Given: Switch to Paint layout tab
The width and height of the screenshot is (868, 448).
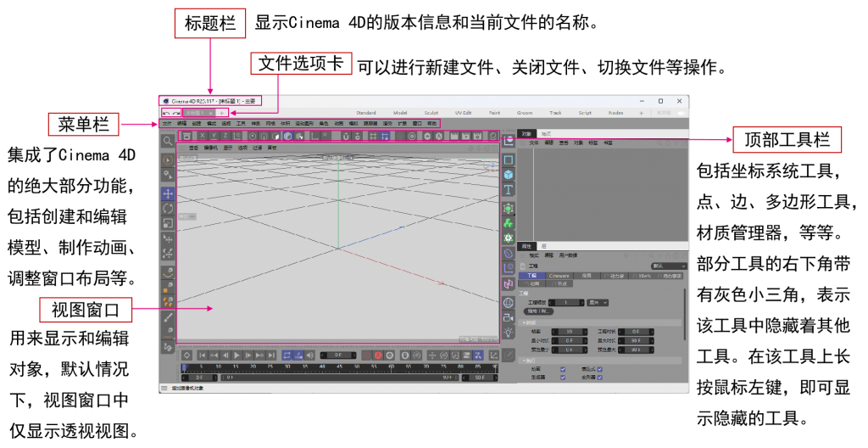Looking at the screenshot, I should click(x=494, y=113).
